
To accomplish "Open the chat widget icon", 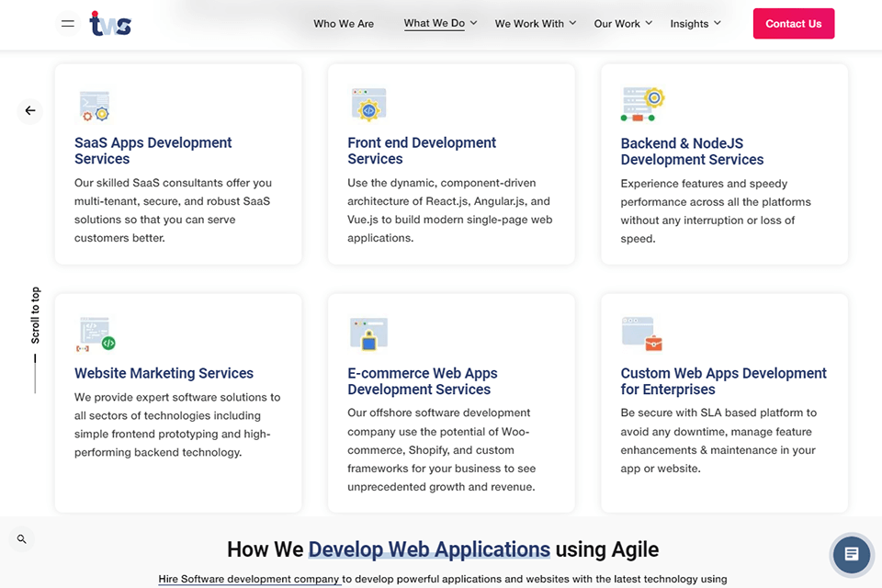I will click(851, 554).
